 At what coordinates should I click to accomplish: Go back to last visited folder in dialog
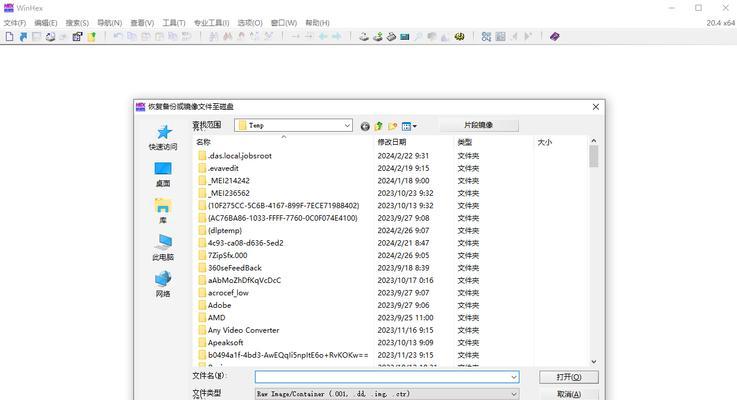click(365, 126)
